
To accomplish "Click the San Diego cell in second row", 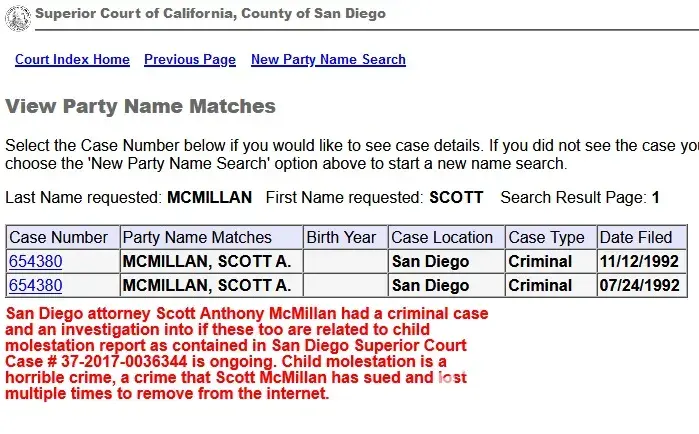I will [x=430, y=286].
